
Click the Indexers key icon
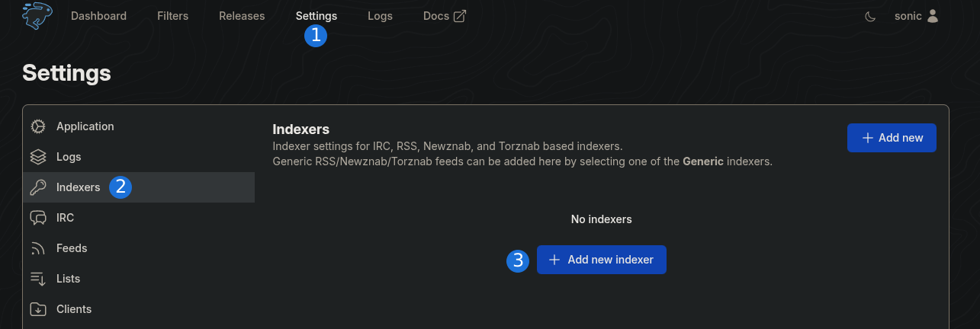tap(38, 187)
